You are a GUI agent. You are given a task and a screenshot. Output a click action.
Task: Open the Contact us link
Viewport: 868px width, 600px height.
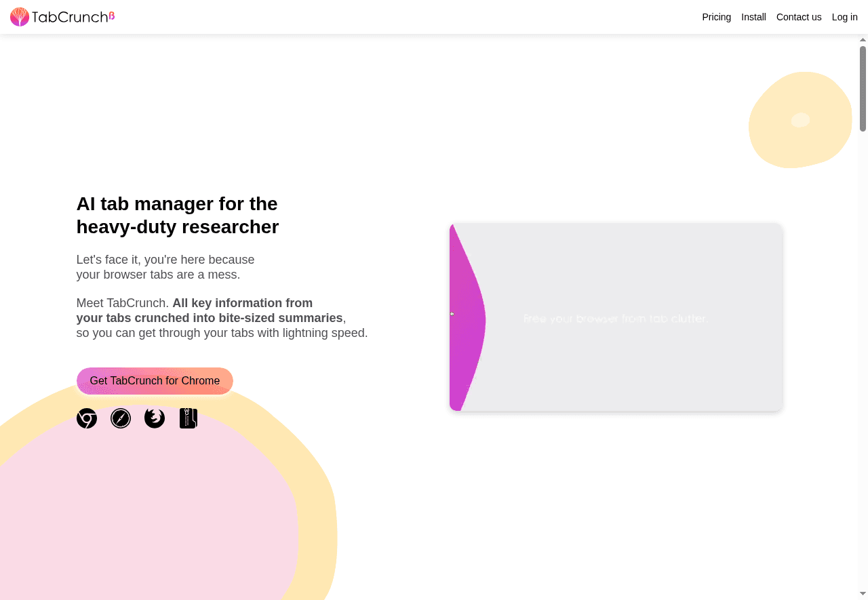pos(798,17)
